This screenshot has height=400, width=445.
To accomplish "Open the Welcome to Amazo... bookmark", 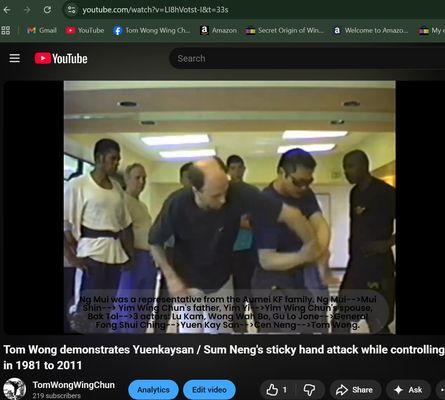I will click(371, 30).
